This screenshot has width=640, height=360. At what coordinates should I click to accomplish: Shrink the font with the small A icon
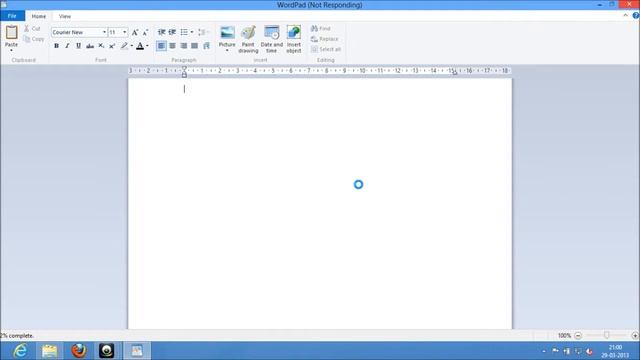(145, 32)
